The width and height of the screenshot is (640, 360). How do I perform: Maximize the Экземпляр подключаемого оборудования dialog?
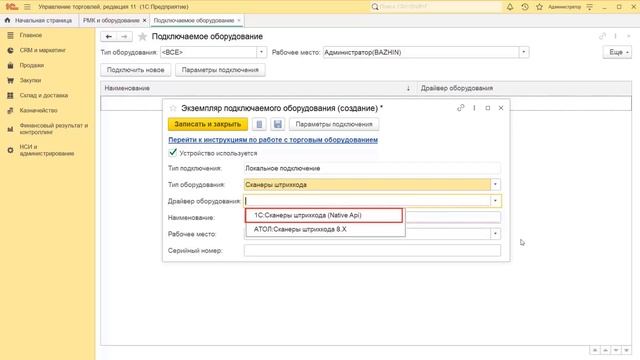coord(487,108)
